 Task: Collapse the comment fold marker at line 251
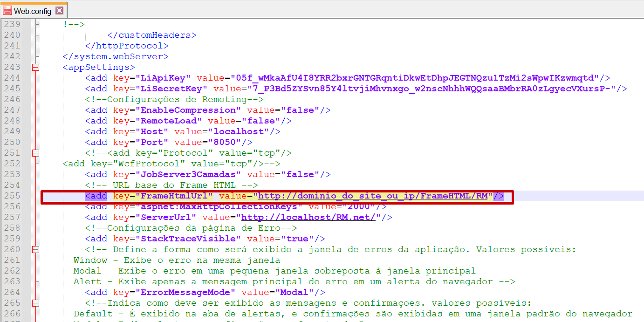click(x=35, y=153)
